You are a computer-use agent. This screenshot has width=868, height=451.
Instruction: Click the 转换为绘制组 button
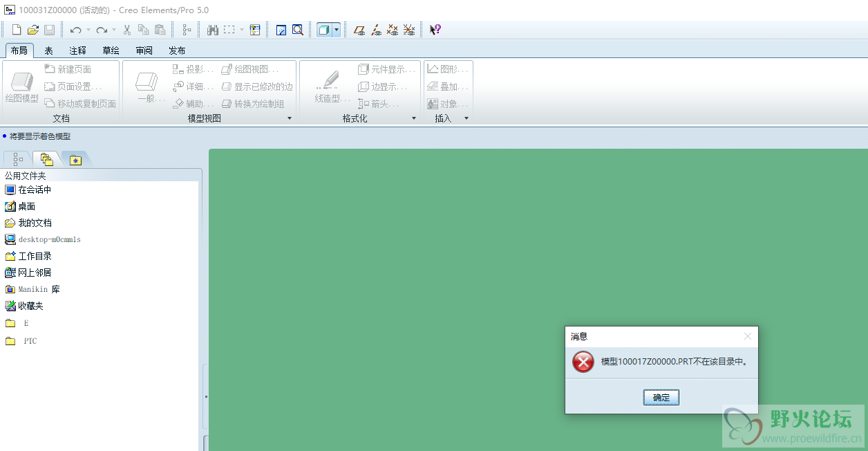[x=253, y=104]
